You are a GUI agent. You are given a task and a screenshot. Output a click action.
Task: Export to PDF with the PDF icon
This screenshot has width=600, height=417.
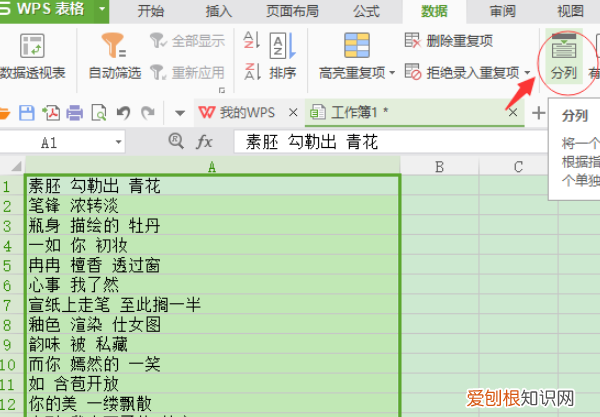51,113
